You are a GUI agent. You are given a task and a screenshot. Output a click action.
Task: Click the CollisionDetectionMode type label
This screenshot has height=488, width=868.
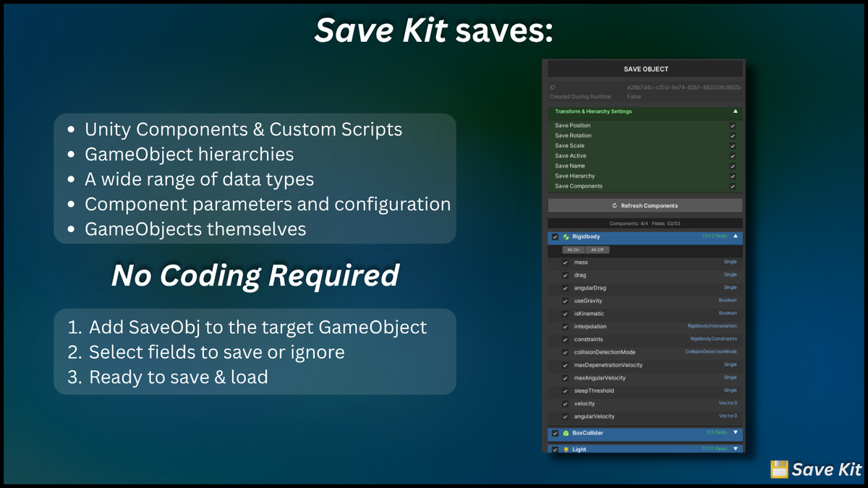[x=711, y=351]
